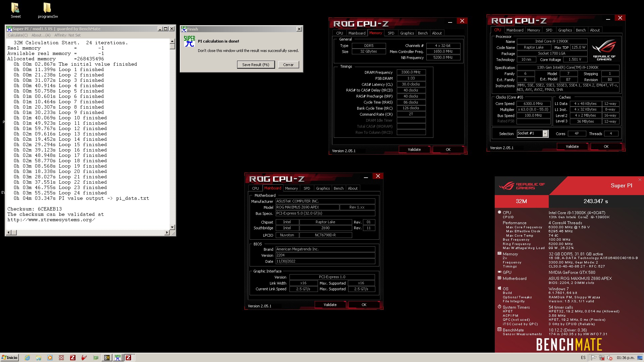Click Validate in Memory CPU-Z window
Screen dimensions: 644x362
pos(414,149)
